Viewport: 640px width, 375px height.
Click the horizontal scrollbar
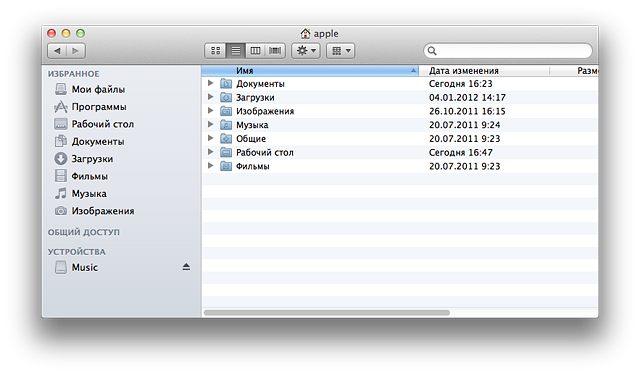point(327,313)
